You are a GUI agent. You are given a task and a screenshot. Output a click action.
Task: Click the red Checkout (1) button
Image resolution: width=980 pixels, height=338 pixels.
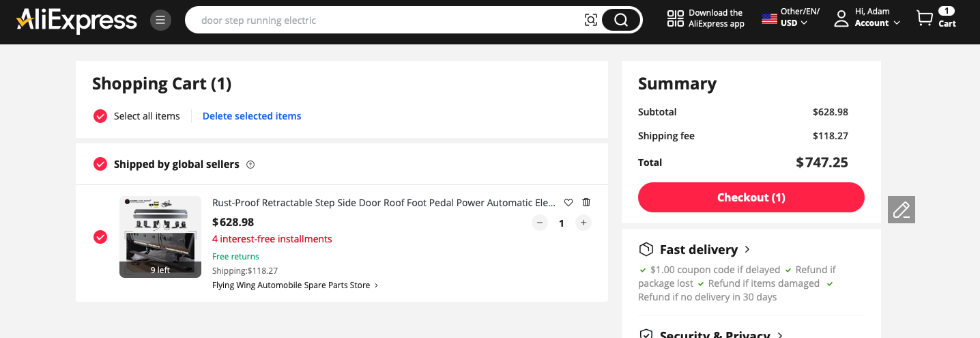[751, 197]
